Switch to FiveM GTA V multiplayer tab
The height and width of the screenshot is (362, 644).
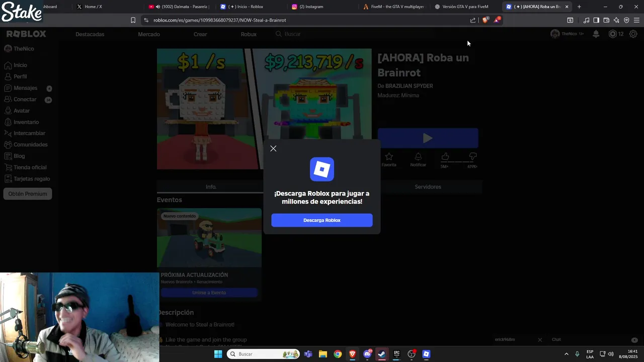[394, 7]
